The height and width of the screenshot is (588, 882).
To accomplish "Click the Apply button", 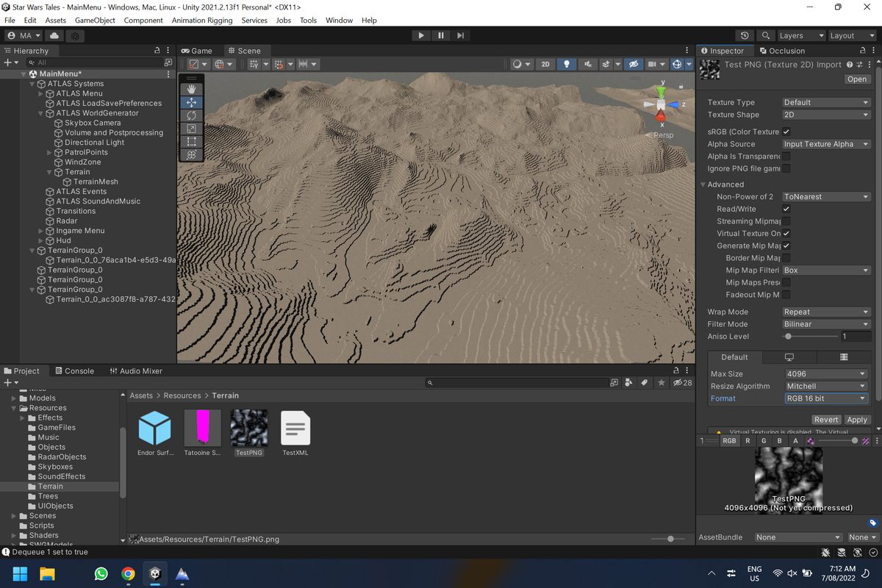I will (857, 420).
